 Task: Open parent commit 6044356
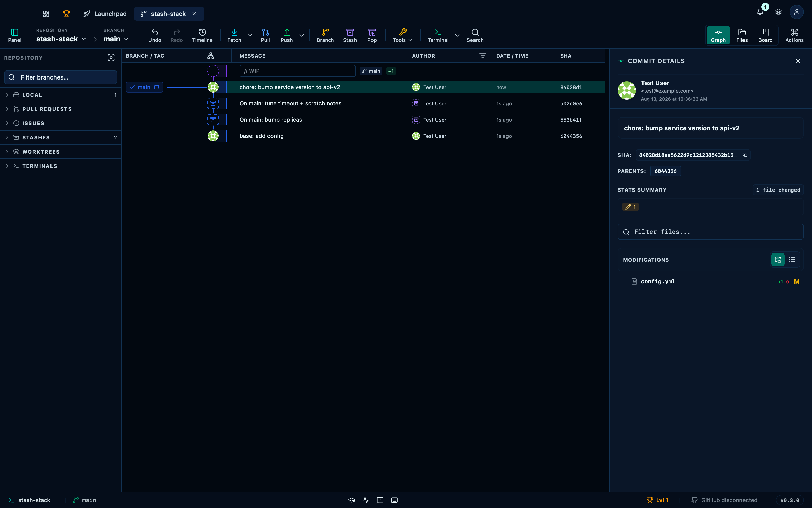click(665, 171)
